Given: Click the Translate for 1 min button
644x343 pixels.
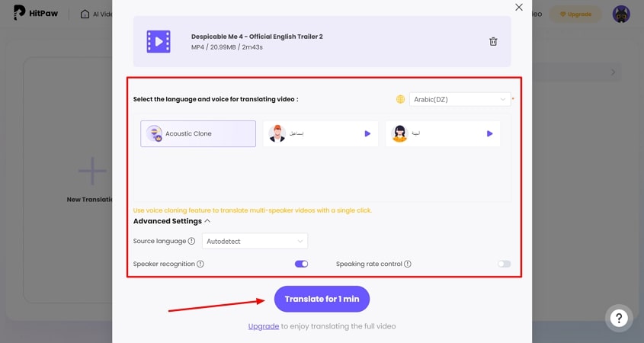Looking at the screenshot, I should 322,299.
